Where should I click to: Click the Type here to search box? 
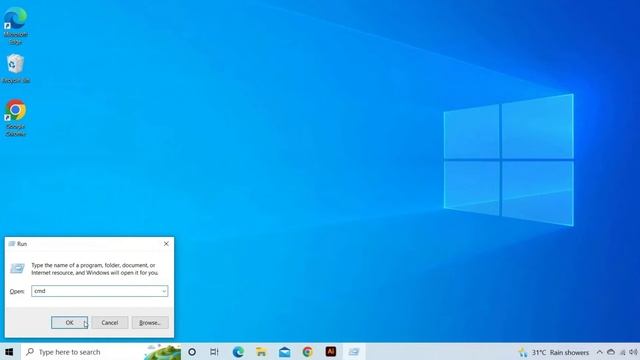click(101, 352)
